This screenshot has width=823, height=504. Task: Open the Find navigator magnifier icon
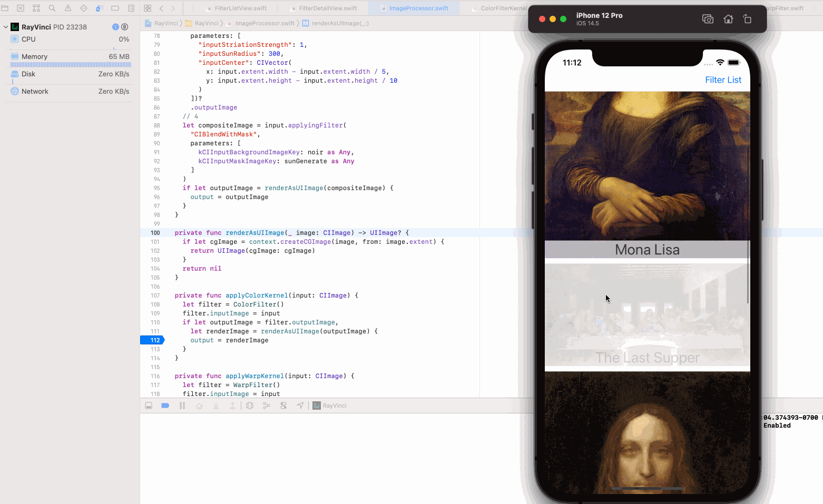tap(52, 8)
